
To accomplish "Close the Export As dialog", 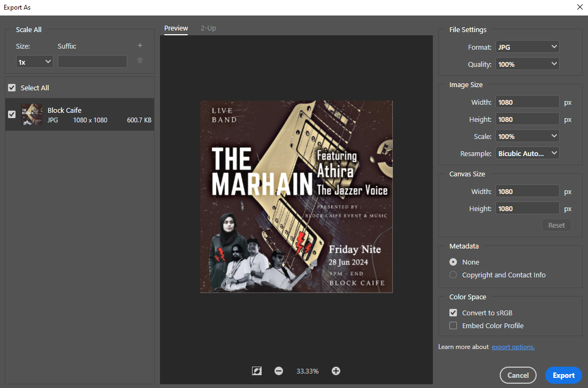I will [580, 7].
